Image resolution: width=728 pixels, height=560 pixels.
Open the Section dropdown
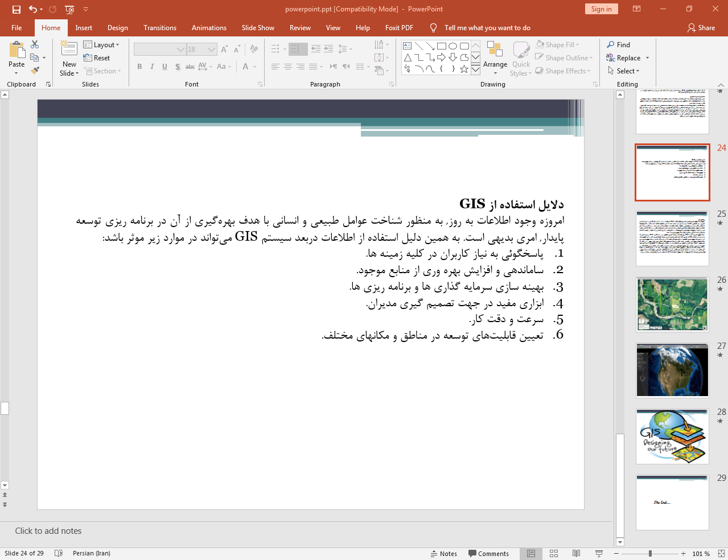pos(102,71)
